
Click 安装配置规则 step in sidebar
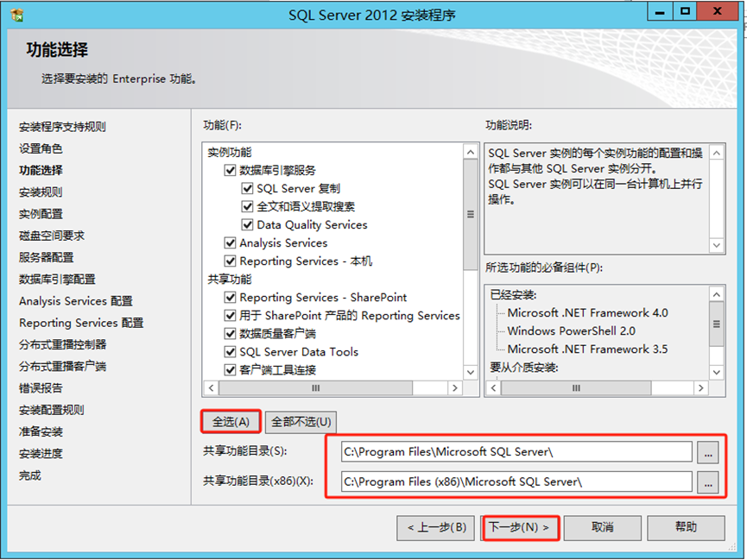pos(52,410)
